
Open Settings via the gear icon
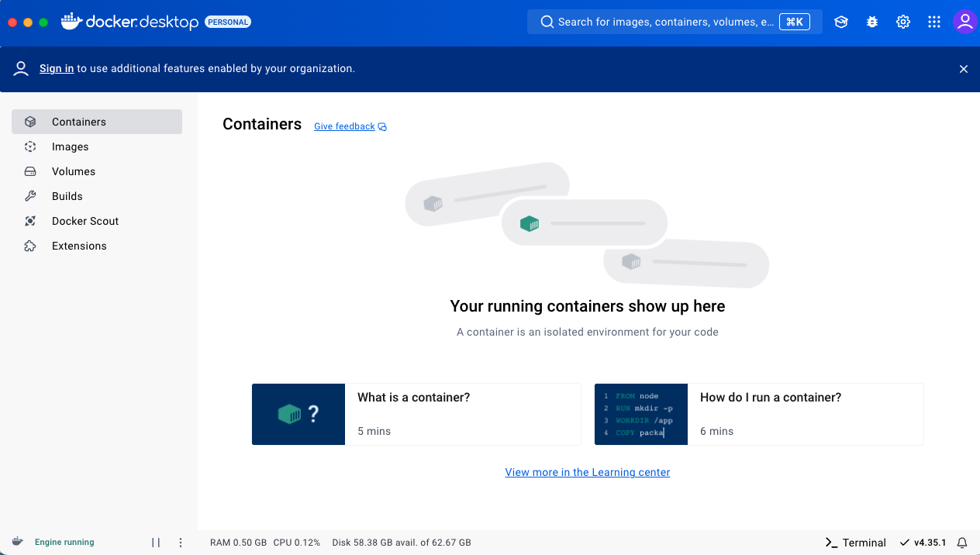tap(903, 22)
